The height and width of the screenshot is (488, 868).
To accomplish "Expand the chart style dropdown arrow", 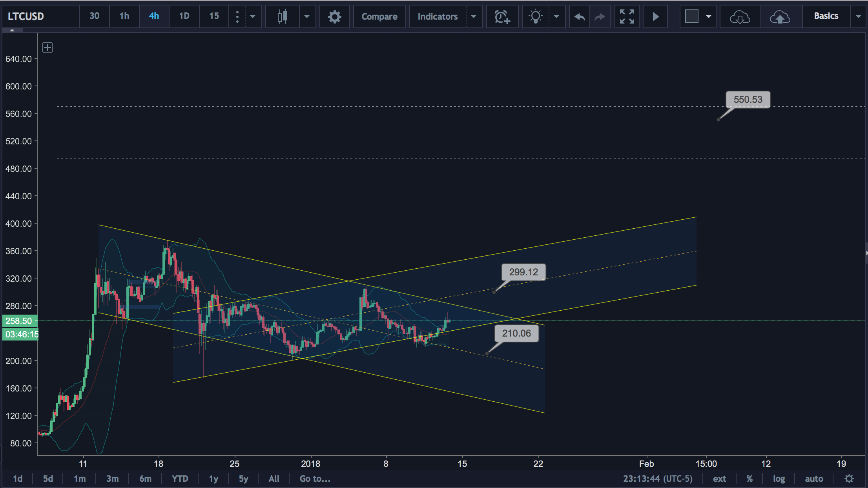I will point(307,16).
